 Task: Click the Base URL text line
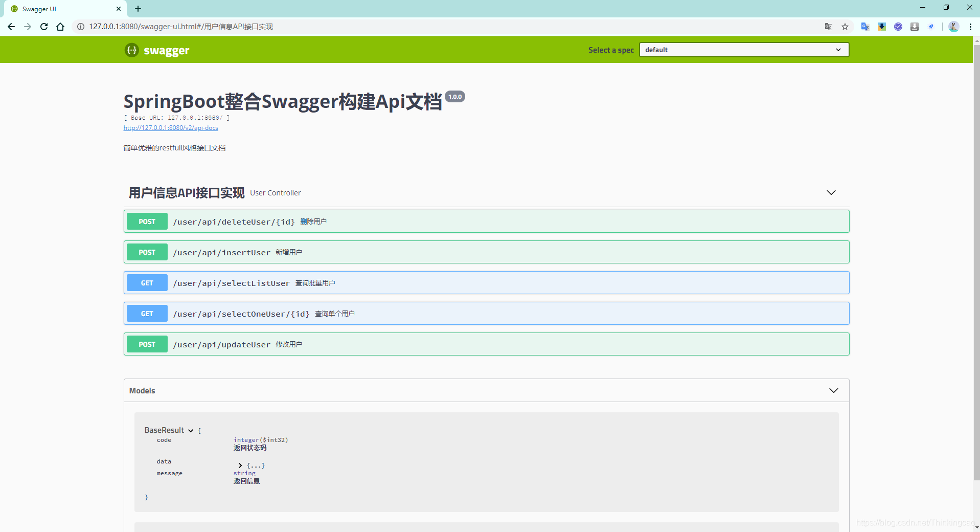177,118
